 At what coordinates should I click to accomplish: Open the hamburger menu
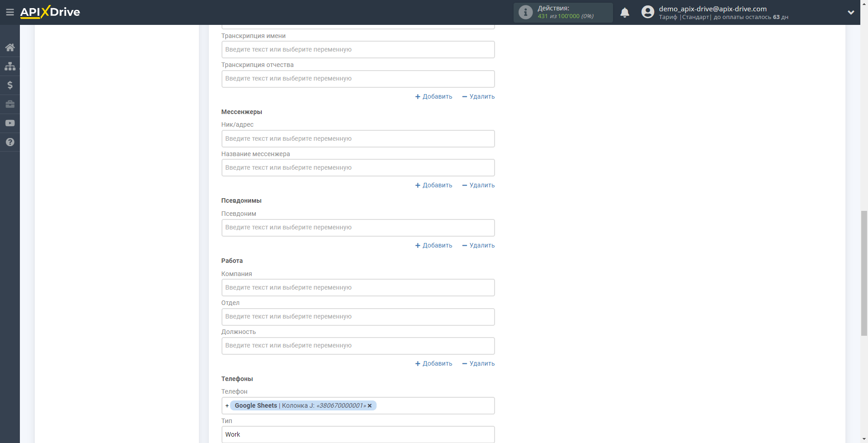tap(10, 12)
